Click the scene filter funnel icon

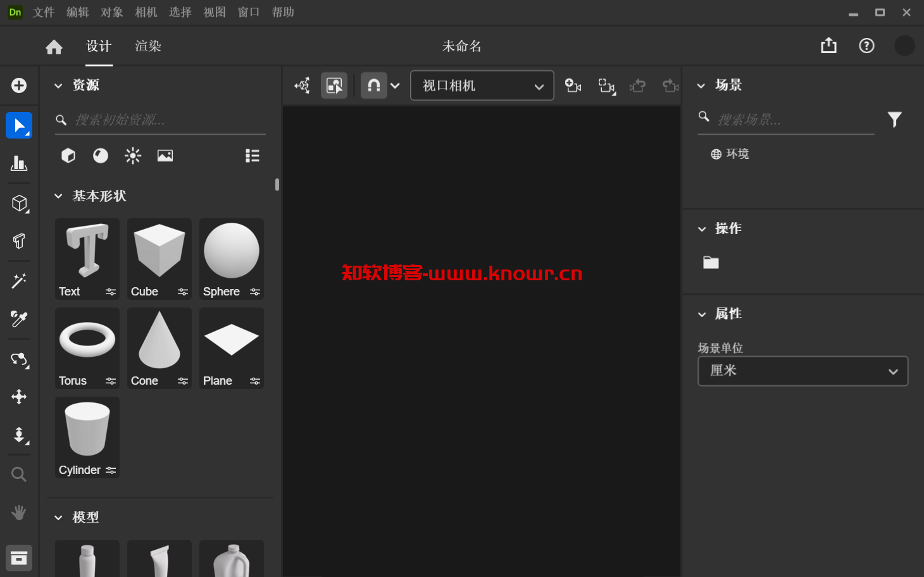(894, 120)
